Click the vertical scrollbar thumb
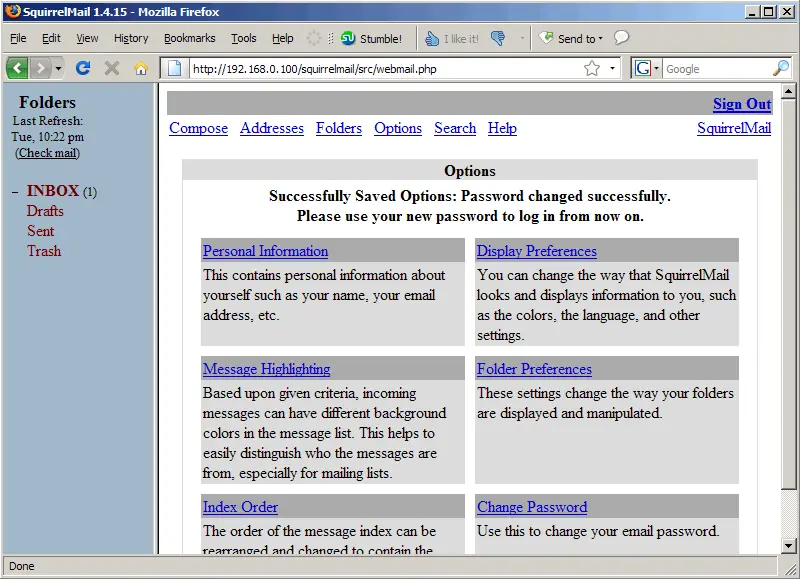 click(x=789, y=295)
